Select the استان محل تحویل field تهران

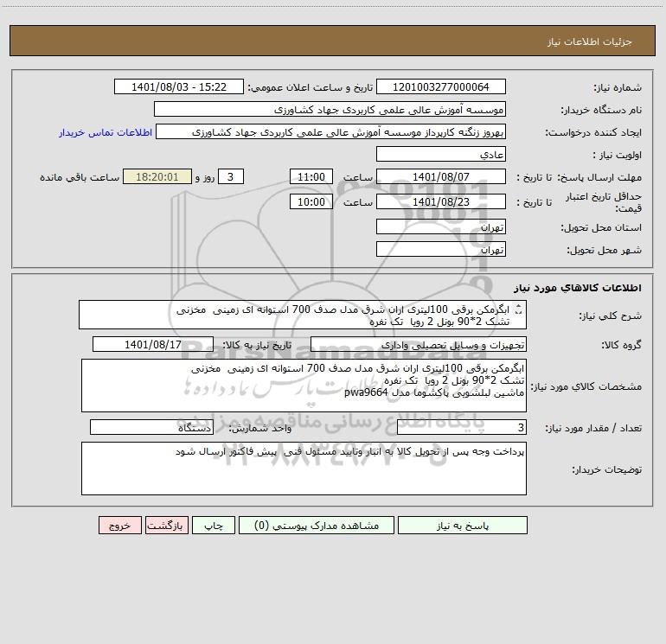tap(441, 226)
